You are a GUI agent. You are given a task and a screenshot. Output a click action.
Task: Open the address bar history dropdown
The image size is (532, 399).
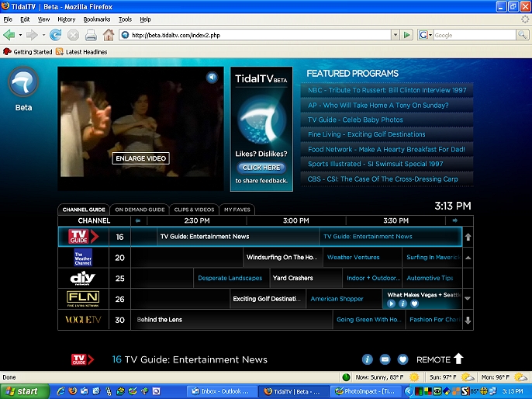[396, 35]
